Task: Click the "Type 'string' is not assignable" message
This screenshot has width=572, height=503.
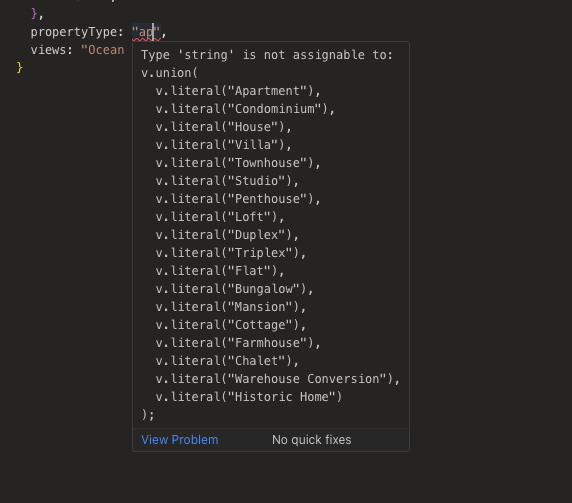Action: click(x=267, y=55)
